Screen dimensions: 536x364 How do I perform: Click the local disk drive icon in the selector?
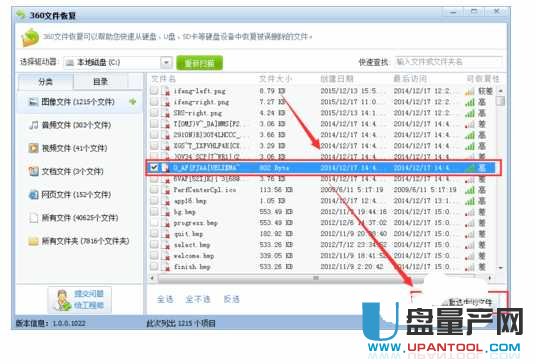[69, 63]
